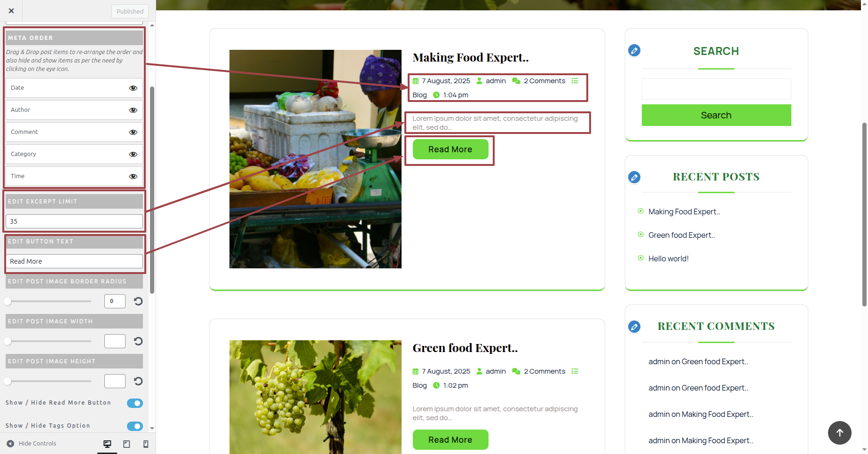
Task: Collapse the customizer with Hide Controls
Action: (x=32, y=444)
